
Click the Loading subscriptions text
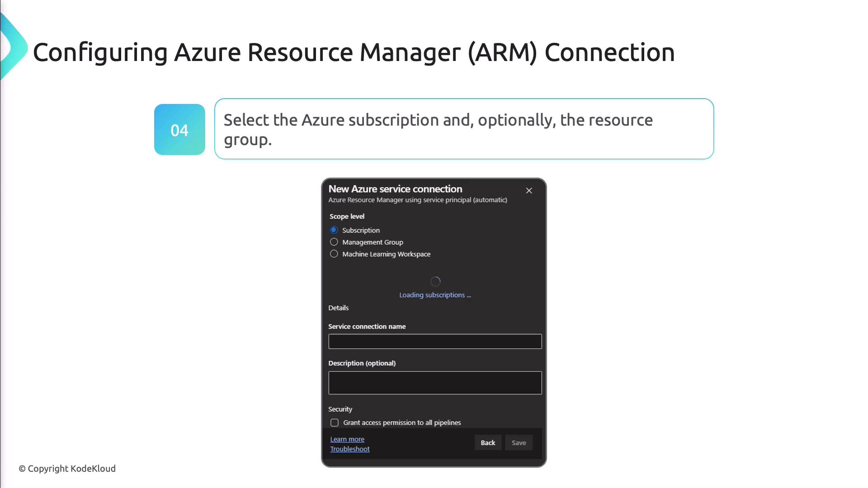click(435, 295)
